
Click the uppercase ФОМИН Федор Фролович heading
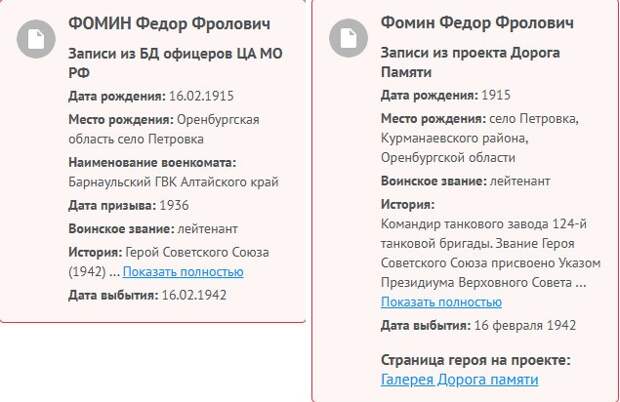coord(169,24)
